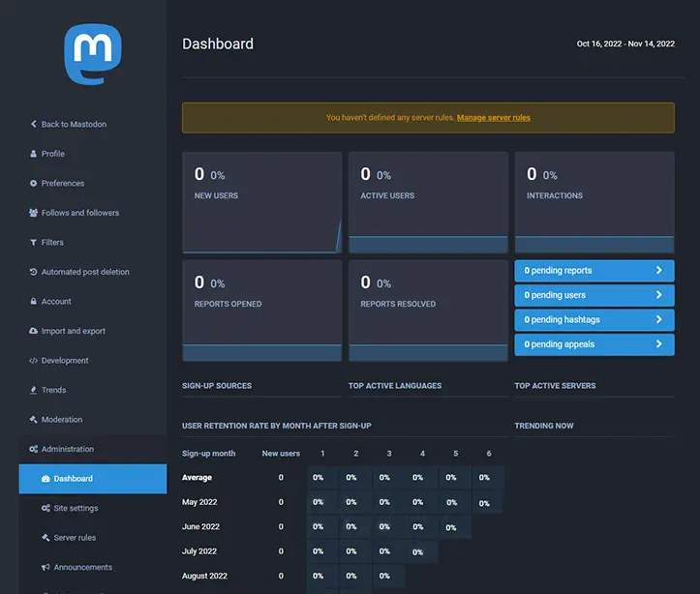Click the August 2022 row label
This screenshot has width=700, height=594.
(x=204, y=576)
